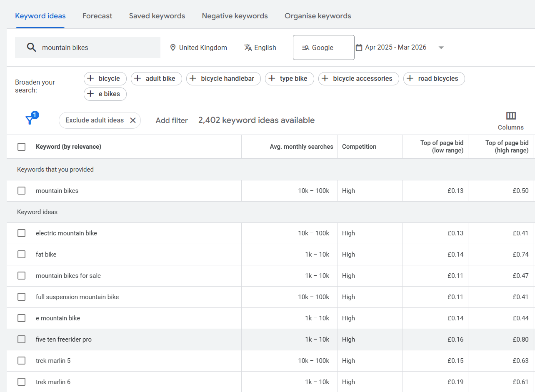Click plus icon on type bike chip

[272, 79]
